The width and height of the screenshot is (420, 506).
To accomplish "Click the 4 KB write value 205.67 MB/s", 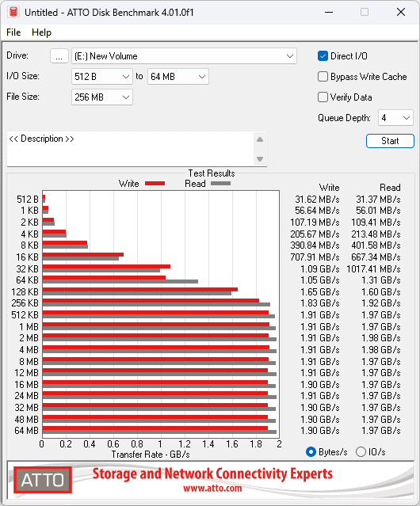I will coord(315,234).
